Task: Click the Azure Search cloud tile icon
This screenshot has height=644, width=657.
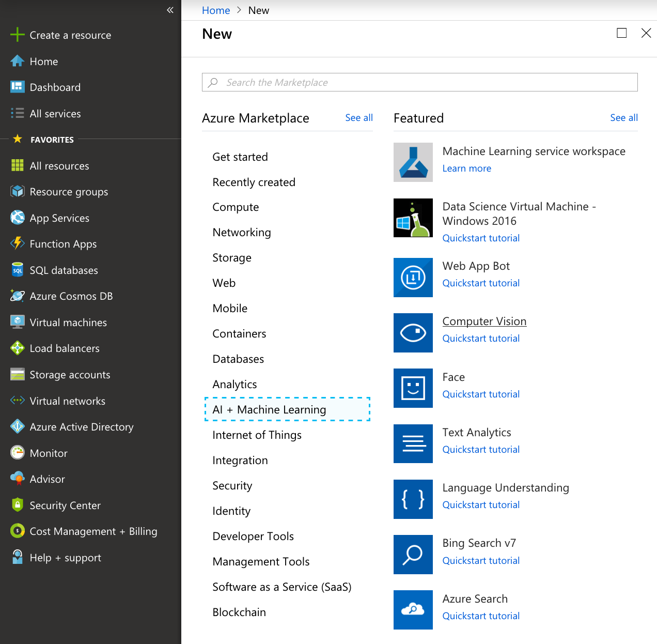Action: point(413,610)
